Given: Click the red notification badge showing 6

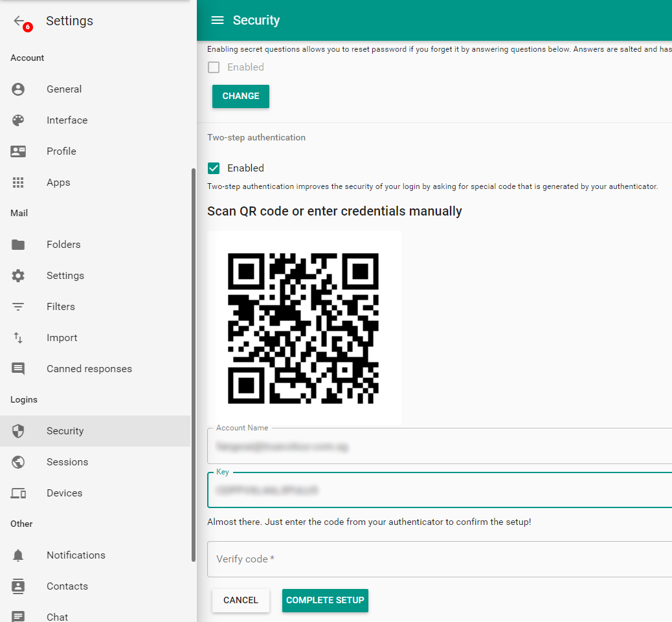Looking at the screenshot, I should click(28, 27).
